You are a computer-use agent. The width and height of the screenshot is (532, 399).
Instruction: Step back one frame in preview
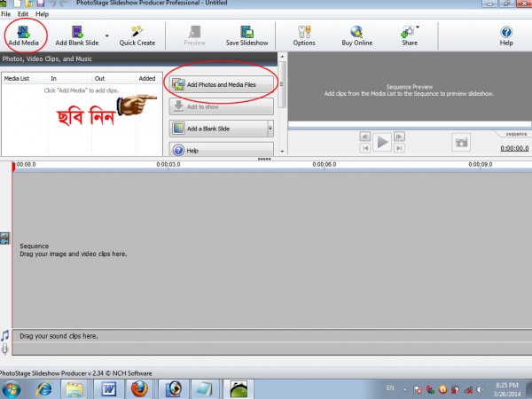pyautogui.click(x=364, y=137)
